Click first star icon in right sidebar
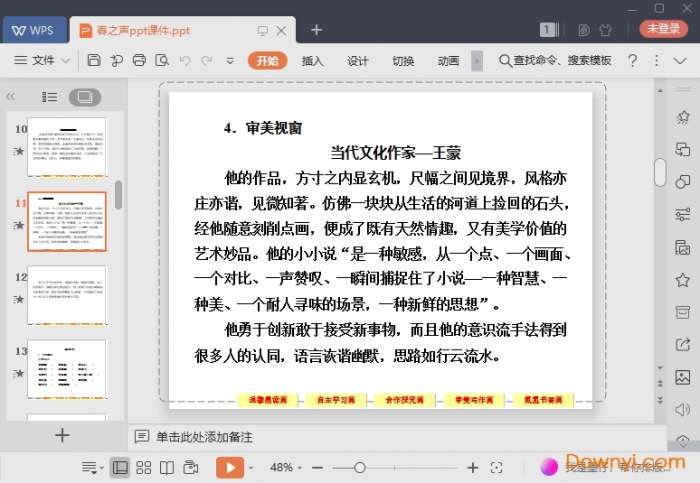This screenshot has width=700, height=483. pyautogui.click(x=683, y=117)
